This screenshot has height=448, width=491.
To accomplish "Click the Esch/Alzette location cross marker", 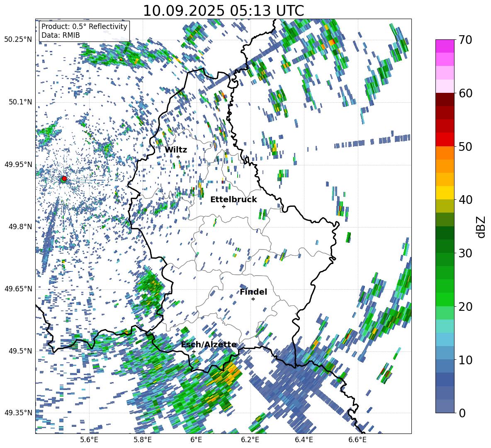I will click(x=194, y=351).
